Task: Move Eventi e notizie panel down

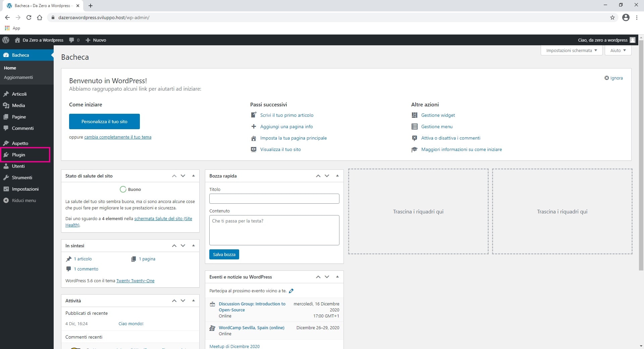Action: point(327,277)
